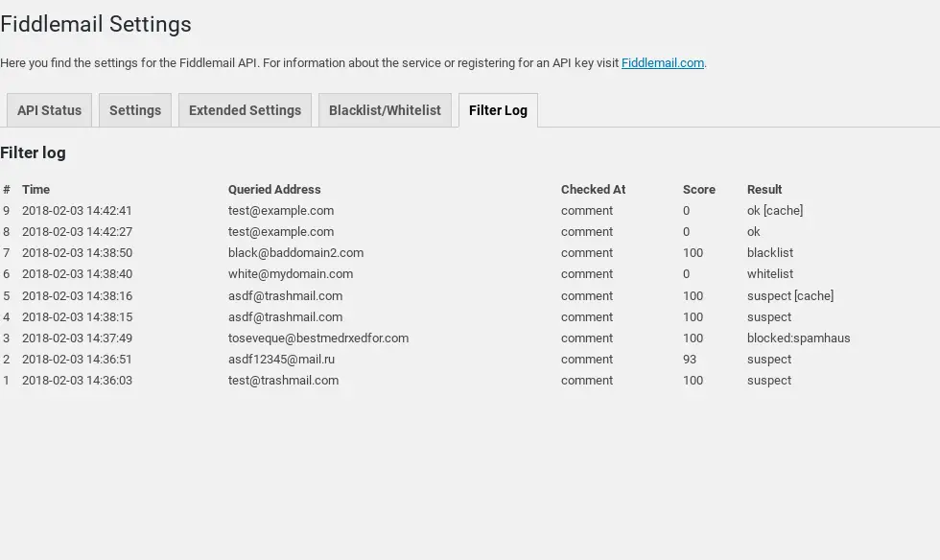
Task: Click score 0 in the whitelist row
Action: pyautogui.click(x=687, y=274)
